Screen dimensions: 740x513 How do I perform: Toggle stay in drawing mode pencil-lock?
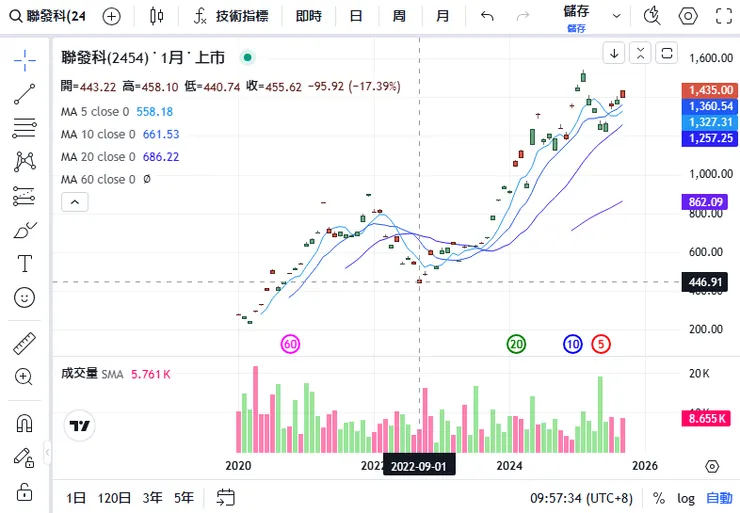pos(24,457)
